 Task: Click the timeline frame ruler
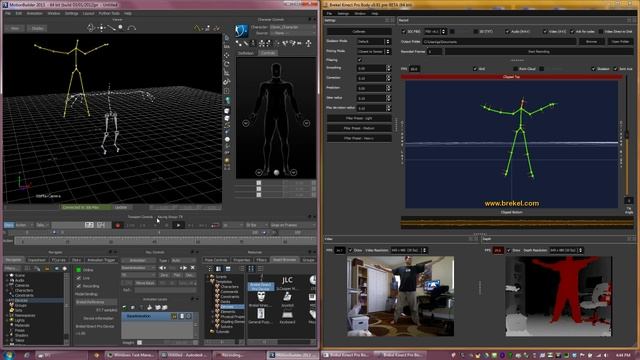(165, 241)
